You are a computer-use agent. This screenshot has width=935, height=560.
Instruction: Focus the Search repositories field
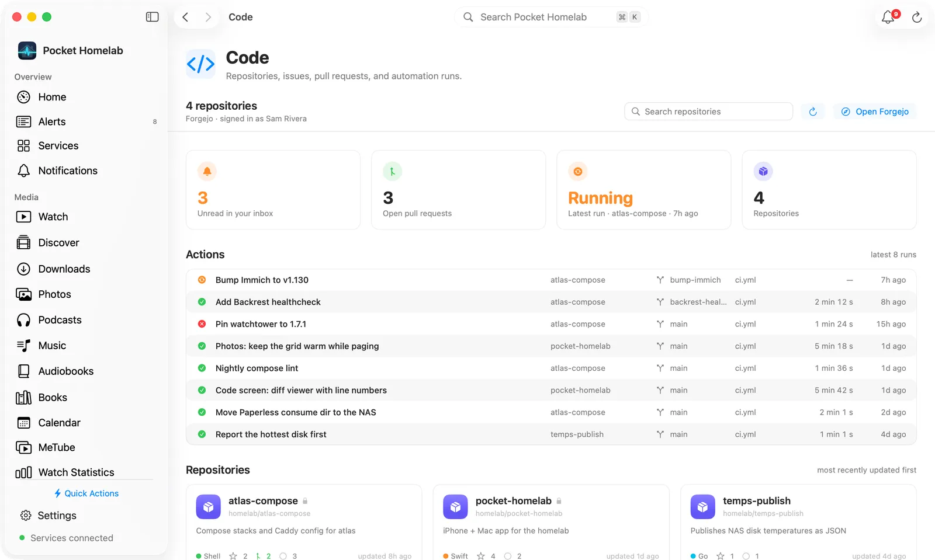coord(708,112)
